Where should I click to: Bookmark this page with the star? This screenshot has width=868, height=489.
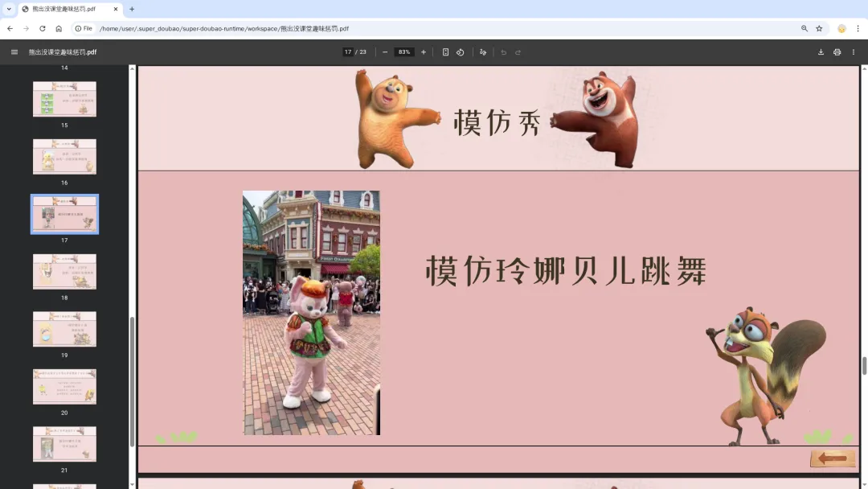pyautogui.click(x=819, y=28)
